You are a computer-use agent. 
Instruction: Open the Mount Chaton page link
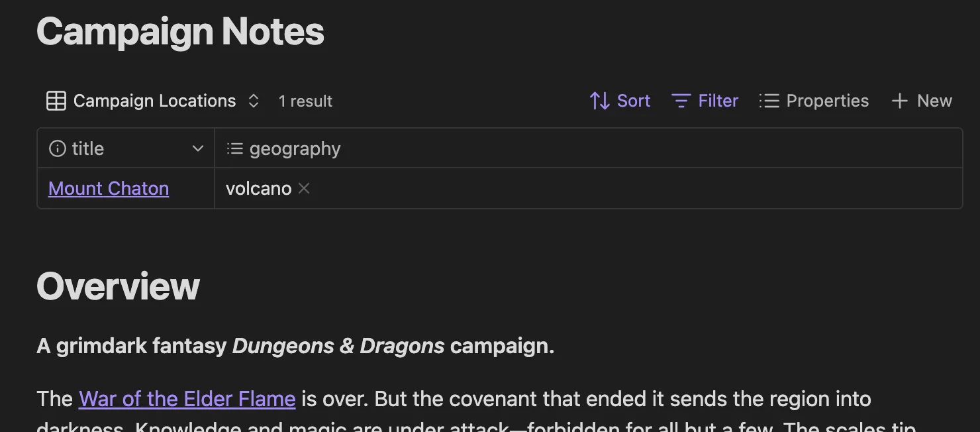click(x=108, y=188)
